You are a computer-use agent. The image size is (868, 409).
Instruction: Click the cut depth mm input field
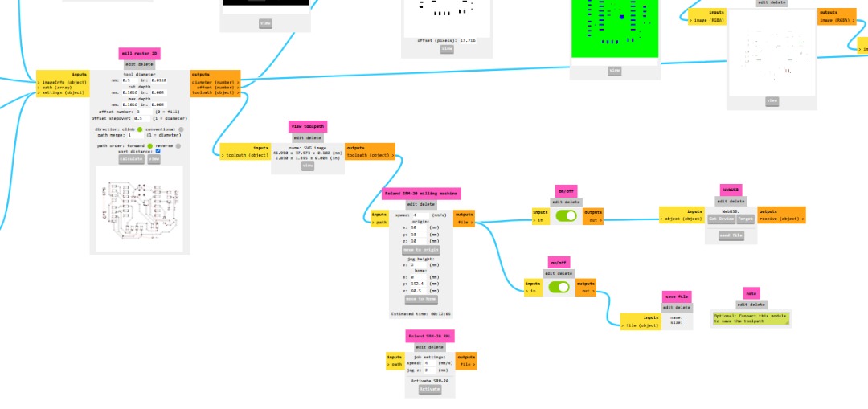pyautogui.click(x=130, y=92)
